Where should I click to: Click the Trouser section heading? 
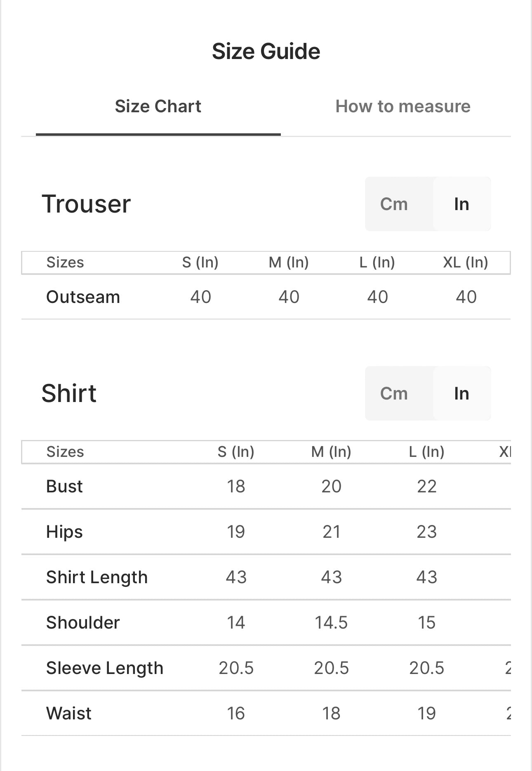(86, 204)
